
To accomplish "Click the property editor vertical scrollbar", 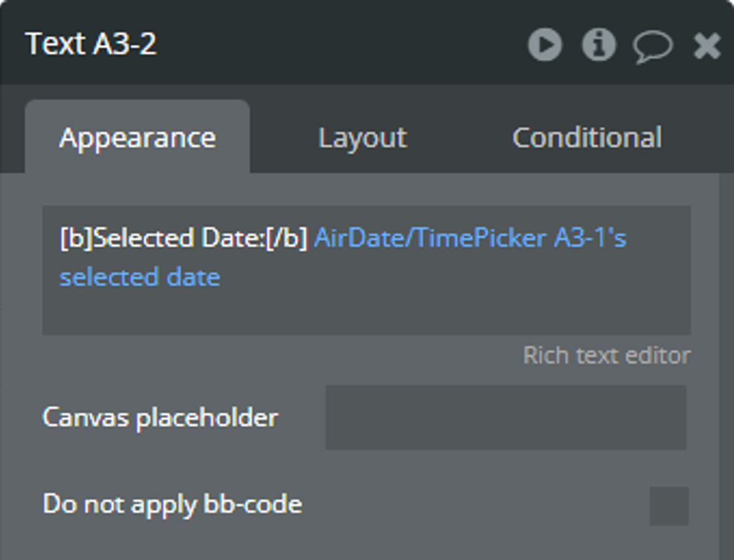I will [x=727, y=366].
